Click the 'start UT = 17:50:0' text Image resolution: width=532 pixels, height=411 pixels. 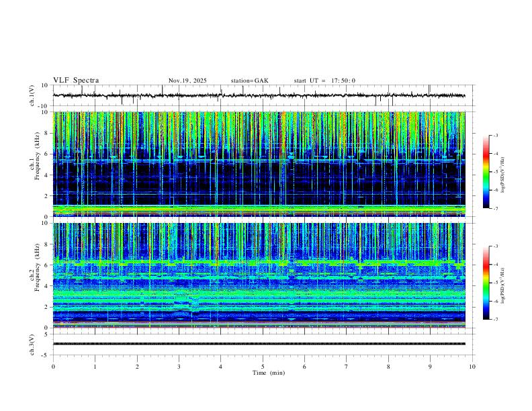(324, 81)
